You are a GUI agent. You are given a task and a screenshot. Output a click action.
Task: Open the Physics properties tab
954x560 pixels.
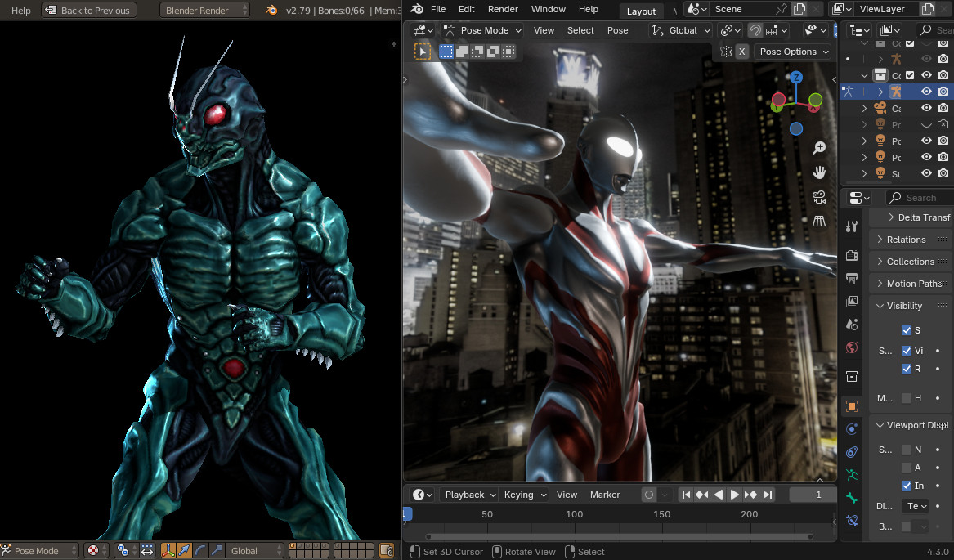[852, 429]
